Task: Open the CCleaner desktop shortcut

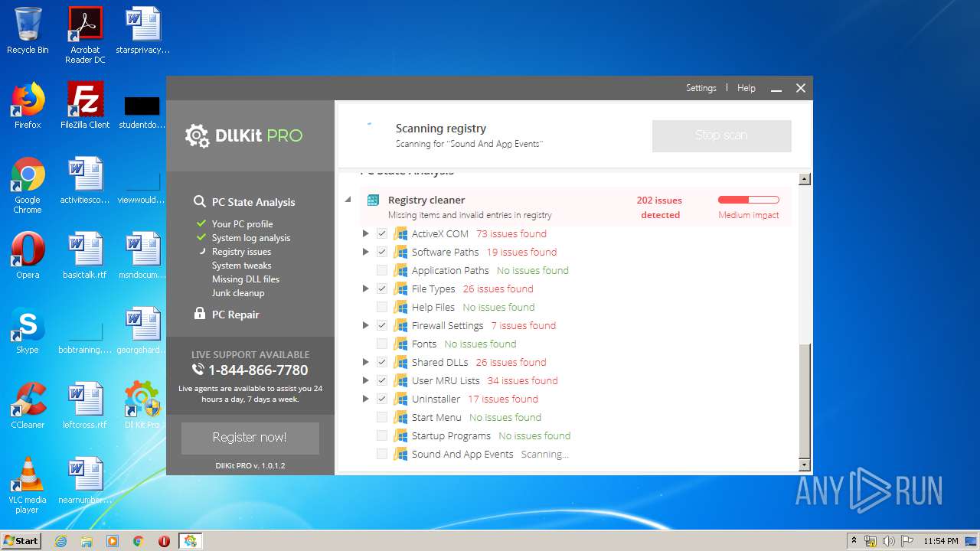Action: coord(28,406)
